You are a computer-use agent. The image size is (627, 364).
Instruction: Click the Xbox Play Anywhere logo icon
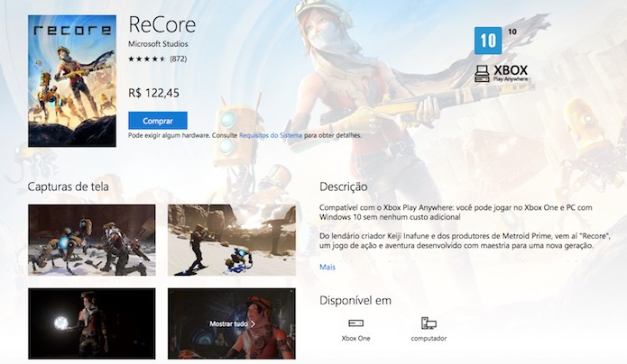point(482,74)
